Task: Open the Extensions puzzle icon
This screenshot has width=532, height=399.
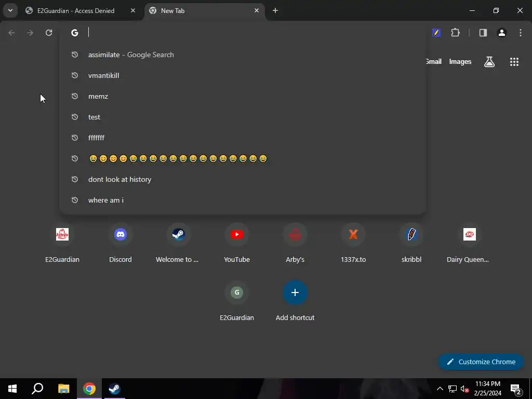Action: [455, 33]
